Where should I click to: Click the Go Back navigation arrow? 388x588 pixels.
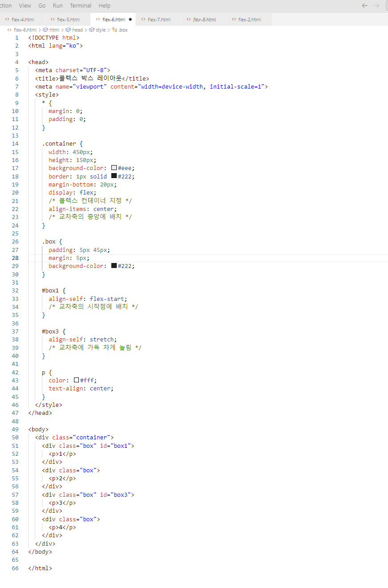pos(365,6)
